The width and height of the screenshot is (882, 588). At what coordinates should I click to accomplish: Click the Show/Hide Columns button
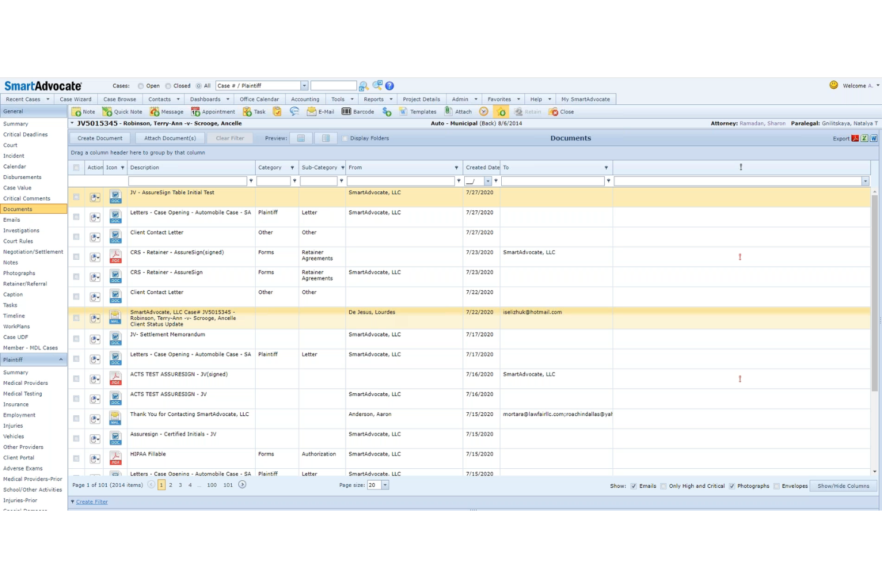pyautogui.click(x=843, y=486)
